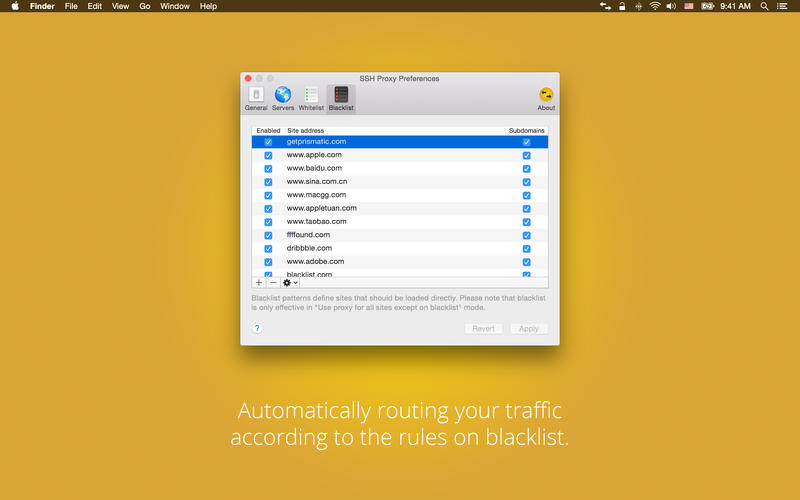
Task: Open the About pane
Action: 546,98
